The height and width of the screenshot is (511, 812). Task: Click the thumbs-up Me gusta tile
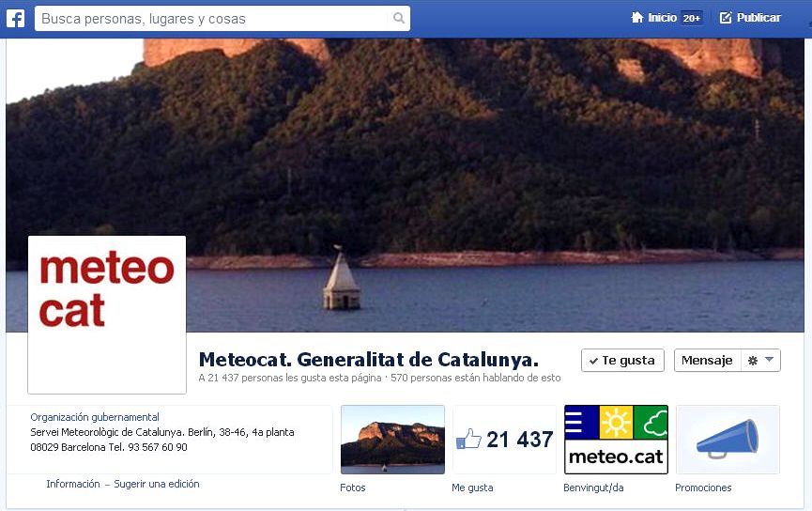(x=504, y=440)
